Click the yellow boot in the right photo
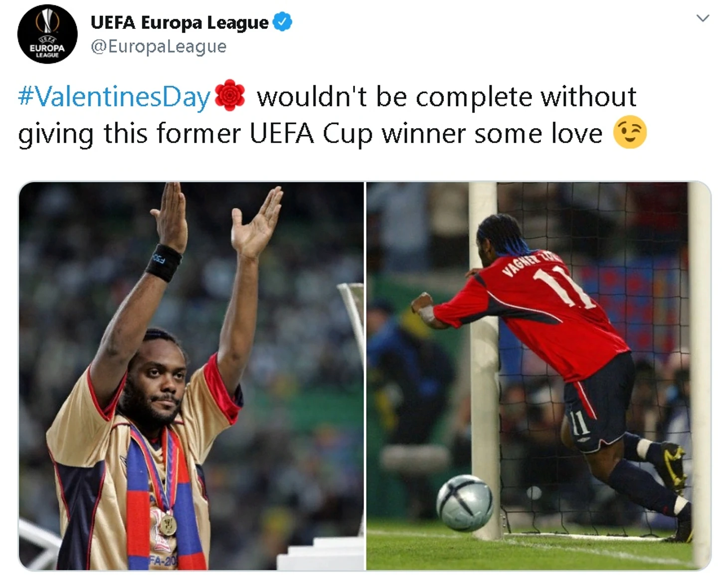This screenshot has width=728, height=575. [x=671, y=467]
